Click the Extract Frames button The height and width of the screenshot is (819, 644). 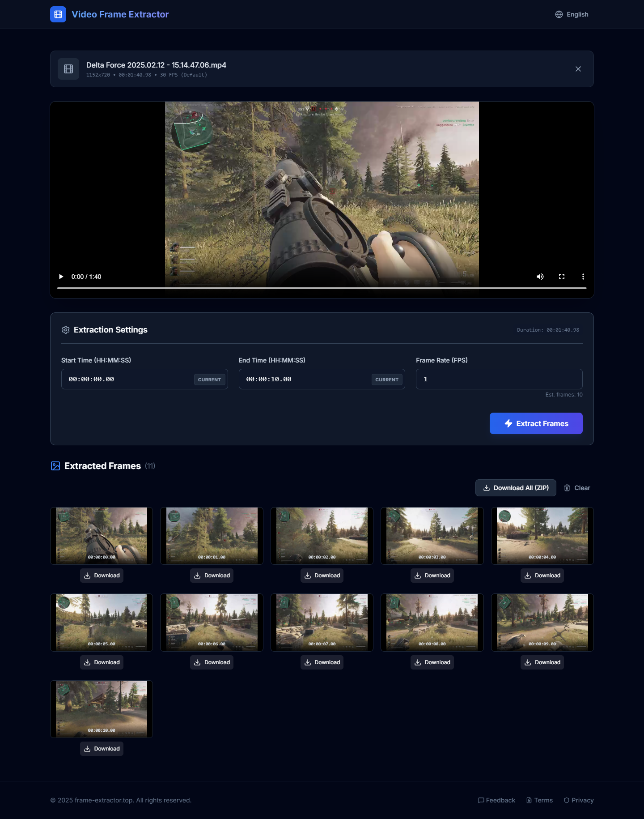[536, 423]
